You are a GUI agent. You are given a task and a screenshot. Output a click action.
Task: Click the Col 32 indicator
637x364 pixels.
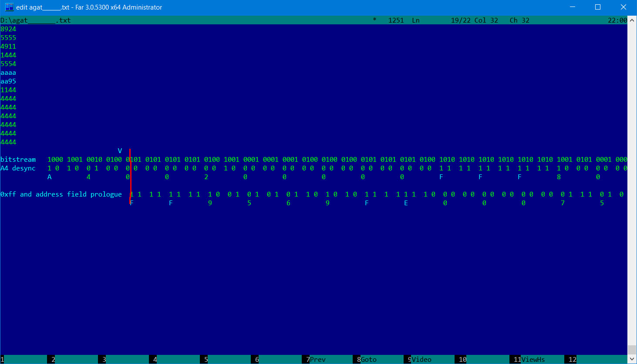tap(486, 20)
